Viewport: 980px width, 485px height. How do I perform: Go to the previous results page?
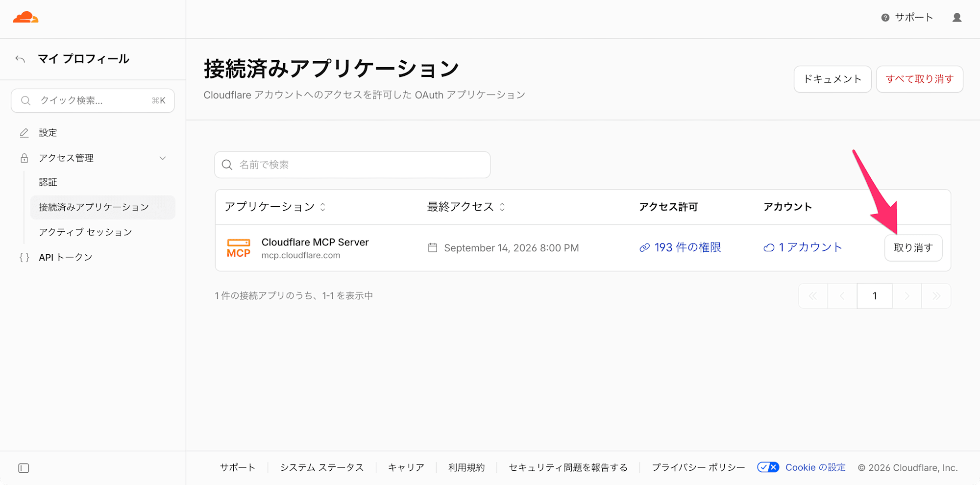[x=842, y=296]
